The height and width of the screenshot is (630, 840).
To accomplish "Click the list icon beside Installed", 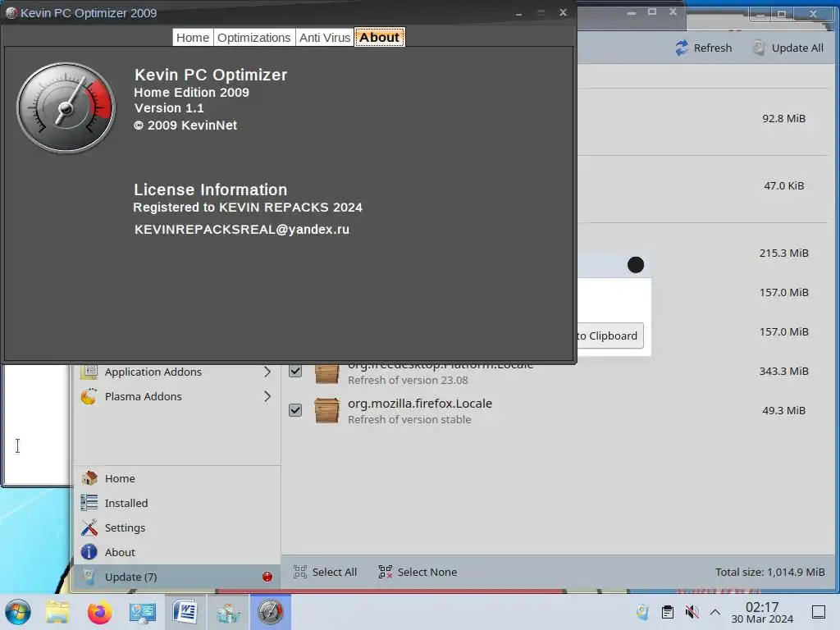I will 89,503.
